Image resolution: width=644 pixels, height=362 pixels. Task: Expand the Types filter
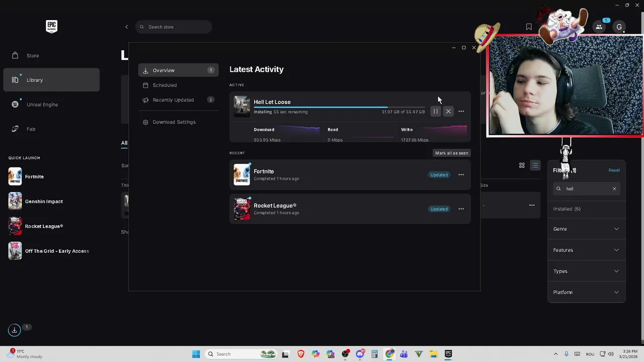click(x=586, y=271)
